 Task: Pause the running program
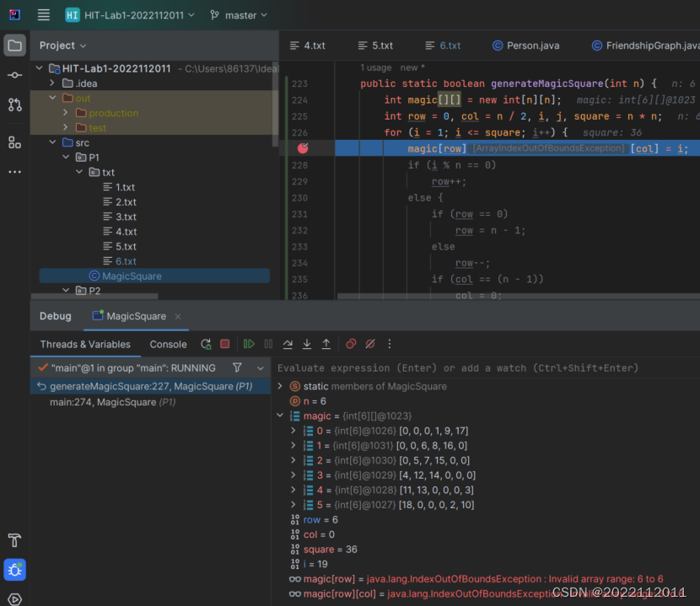tap(267, 344)
